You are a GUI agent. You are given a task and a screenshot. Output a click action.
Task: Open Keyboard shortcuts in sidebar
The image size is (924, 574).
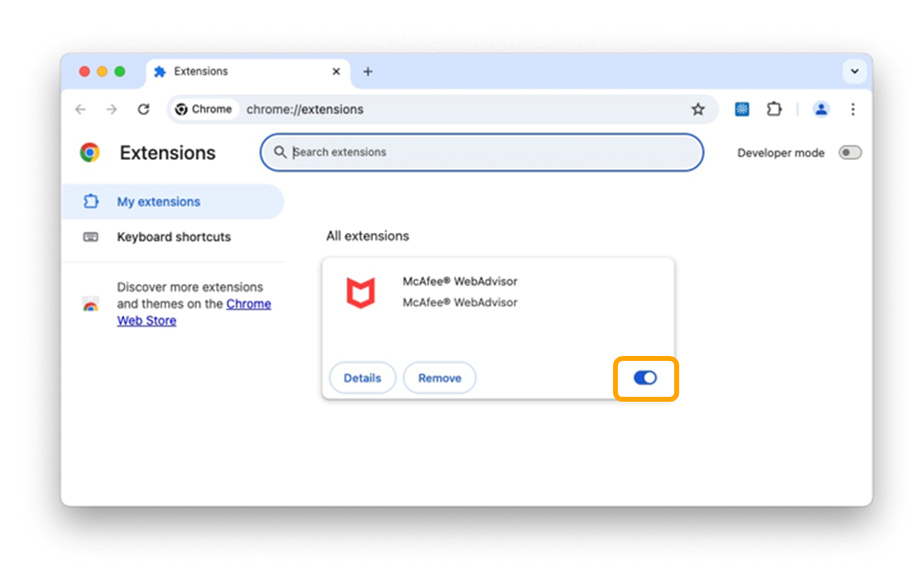pyautogui.click(x=173, y=237)
